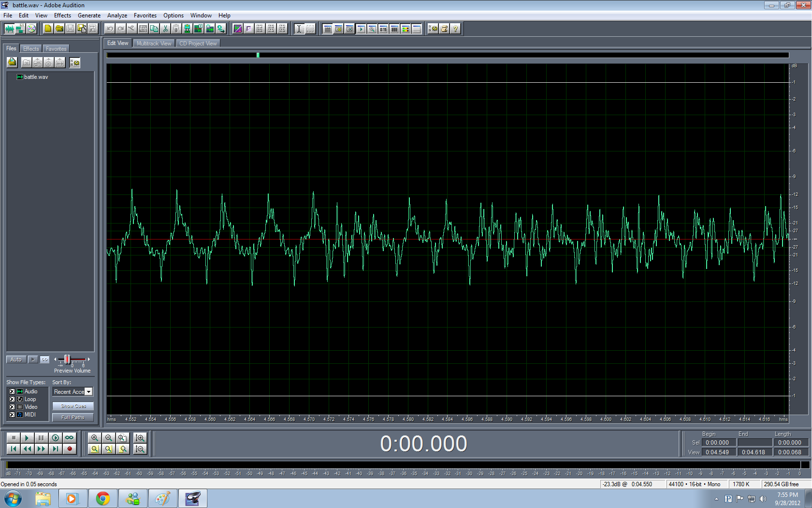Image resolution: width=812 pixels, height=508 pixels.
Task: Zoom to selection using the yellow magnifier
Action: pos(95,449)
